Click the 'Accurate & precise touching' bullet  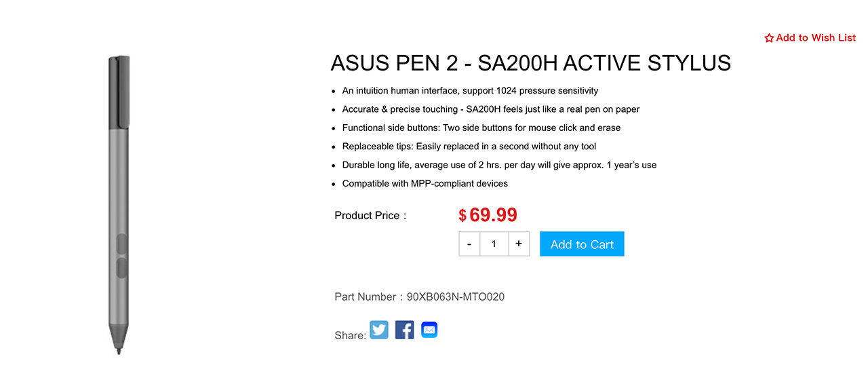[490, 109]
